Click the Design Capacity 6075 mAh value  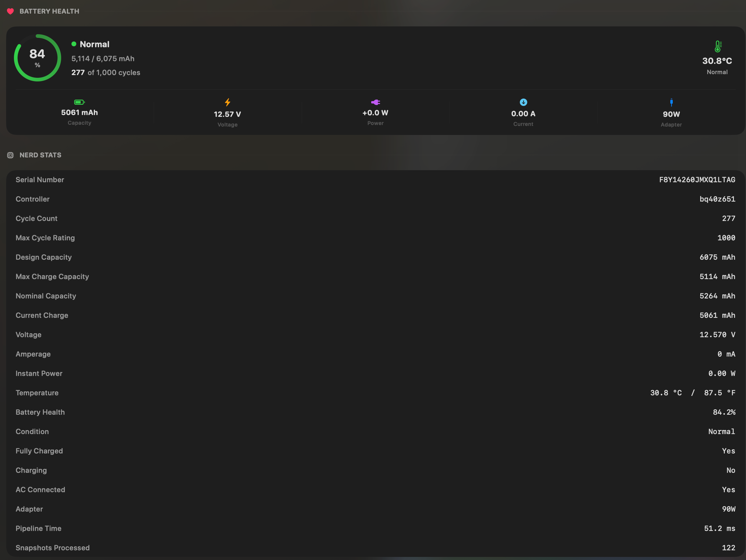[x=717, y=257]
